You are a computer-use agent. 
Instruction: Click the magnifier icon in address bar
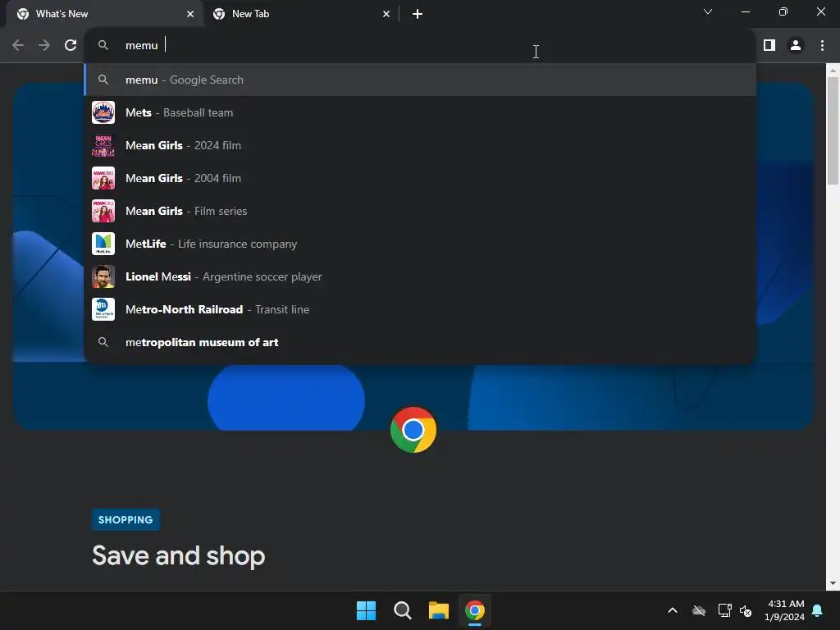pyautogui.click(x=103, y=46)
